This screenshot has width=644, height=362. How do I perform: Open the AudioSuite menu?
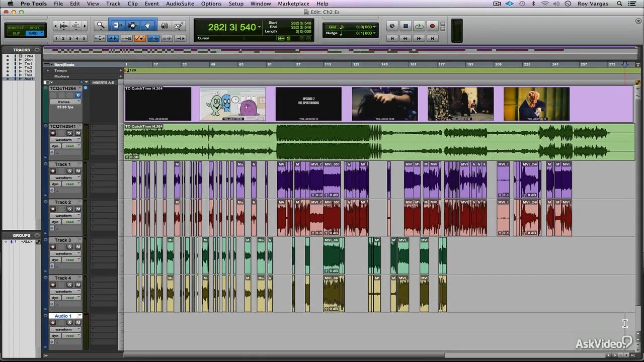coord(180,4)
